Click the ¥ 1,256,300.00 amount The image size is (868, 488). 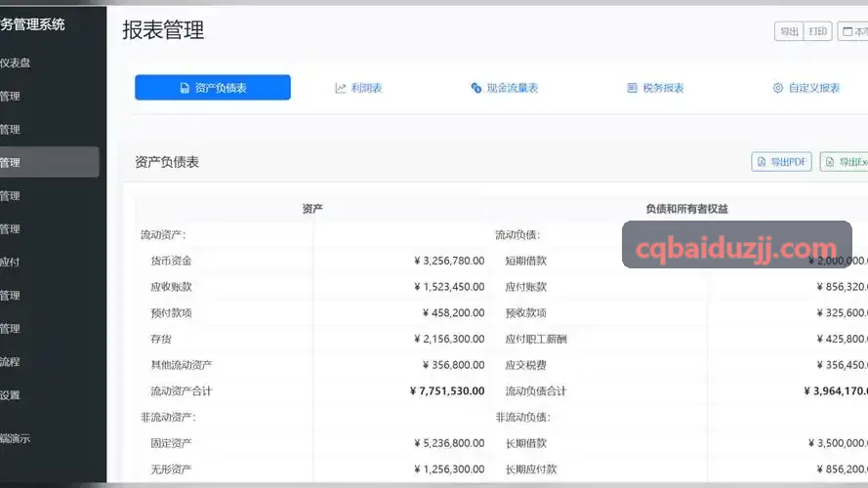coord(449,468)
